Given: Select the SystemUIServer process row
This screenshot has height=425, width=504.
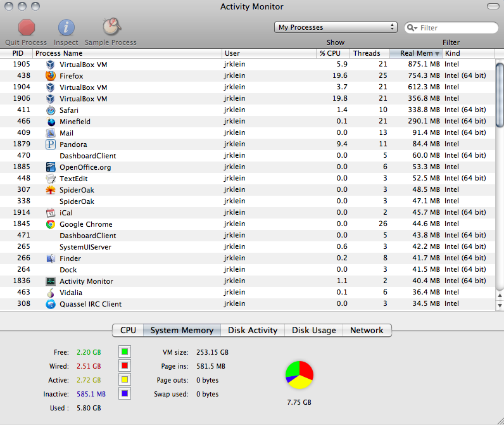Looking at the screenshot, I should coord(248,247).
